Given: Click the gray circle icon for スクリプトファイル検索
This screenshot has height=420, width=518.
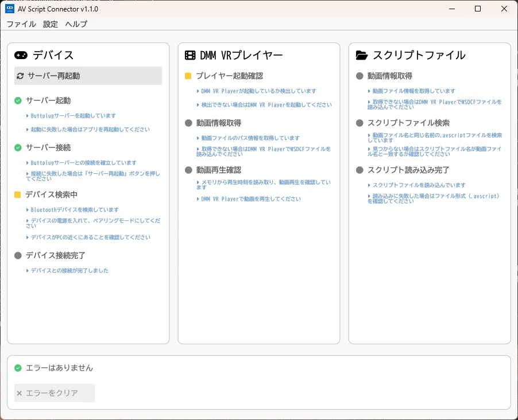Looking at the screenshot, I should tap(359, 123).
